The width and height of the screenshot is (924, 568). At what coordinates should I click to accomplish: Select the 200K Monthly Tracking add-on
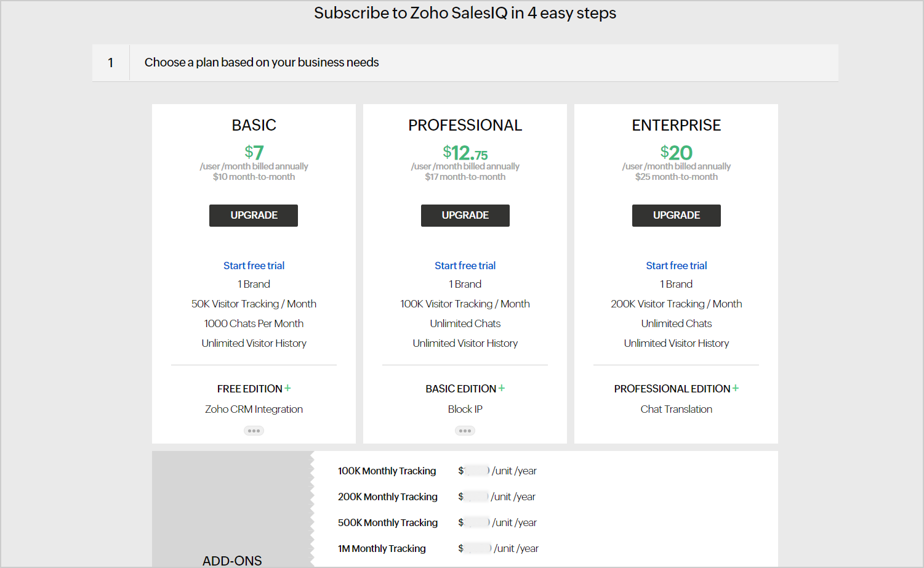(x=387, y=497)
